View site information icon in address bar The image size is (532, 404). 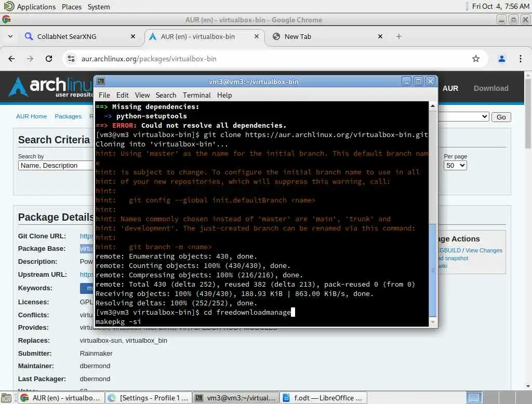tap(71, 59)
